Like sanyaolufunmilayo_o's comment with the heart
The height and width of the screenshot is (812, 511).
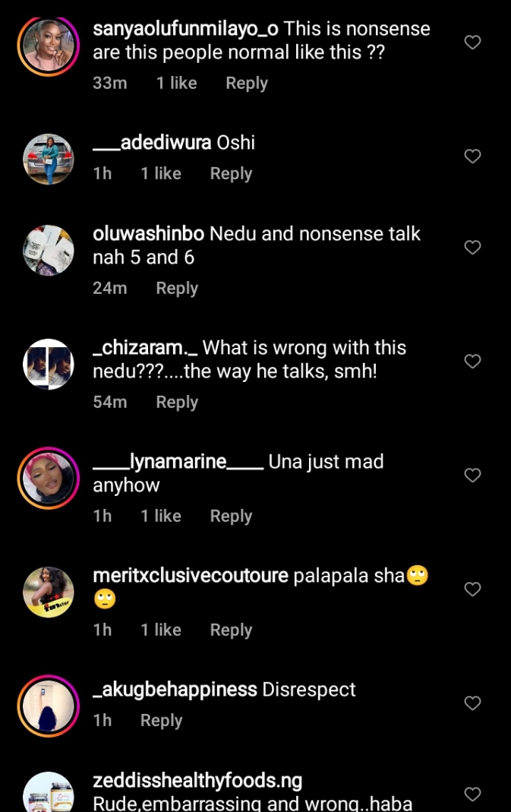tap(472, 43)
